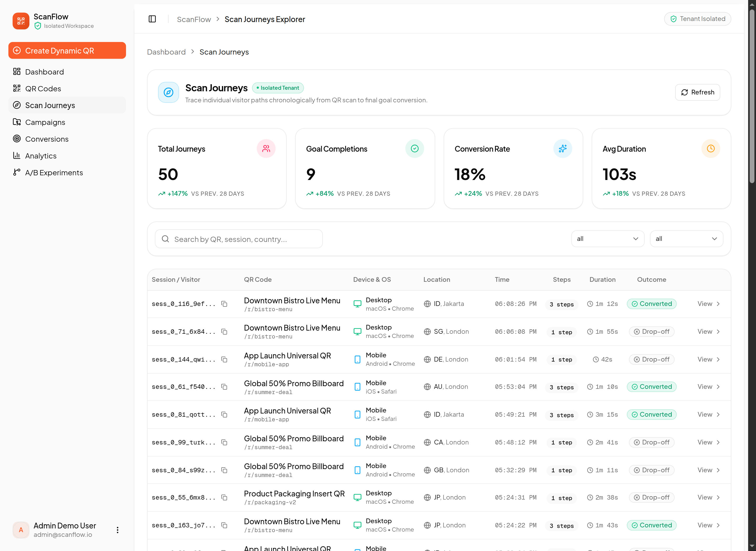The width and height of the screenshot is (756, 551).
Task: Copy session ID sess_0_81_qott
Action: 224,415
